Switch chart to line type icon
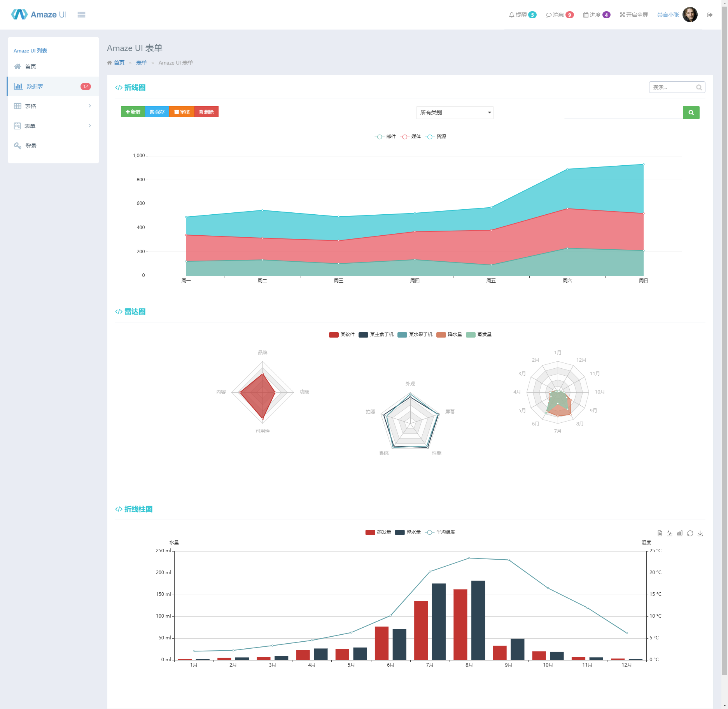This screenshot has height=709, width=728. (x=670, y=533)
